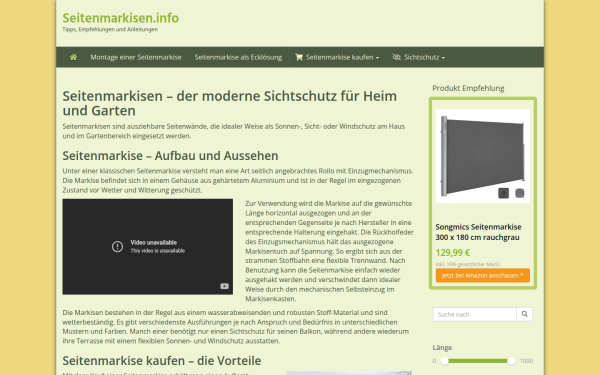Focus the Suche nach search field
600x375 pixels.
tap(474, 314)
